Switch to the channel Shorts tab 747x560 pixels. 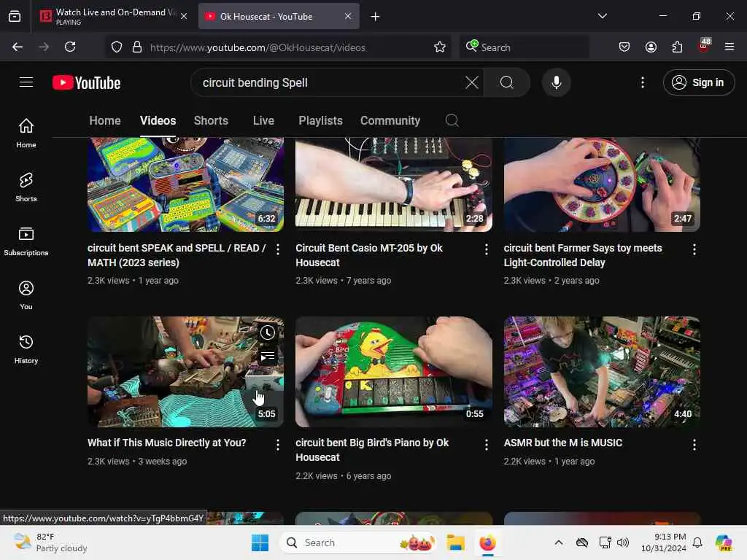211,120
